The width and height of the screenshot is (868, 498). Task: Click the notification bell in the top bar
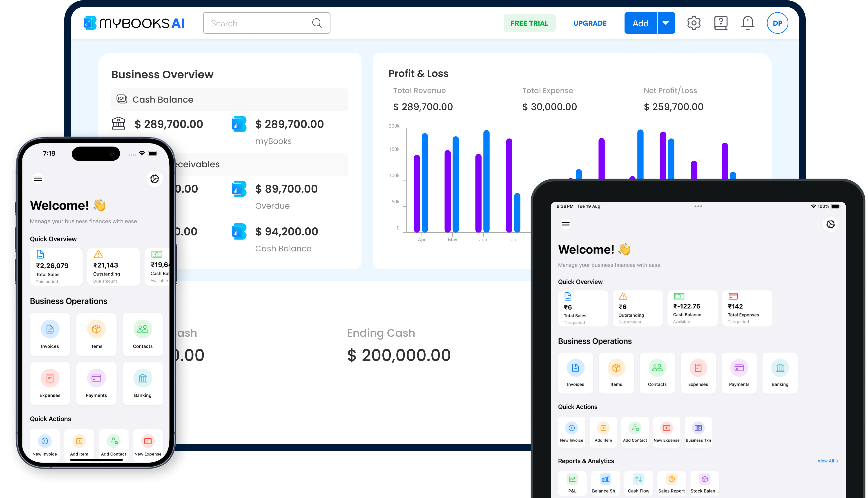click(747, 22)
